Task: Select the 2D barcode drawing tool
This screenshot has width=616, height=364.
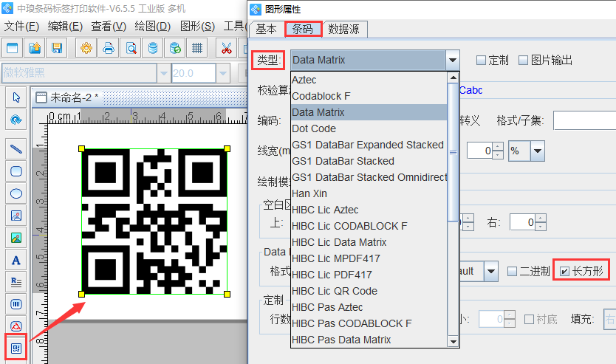Action: pos(16,347)
